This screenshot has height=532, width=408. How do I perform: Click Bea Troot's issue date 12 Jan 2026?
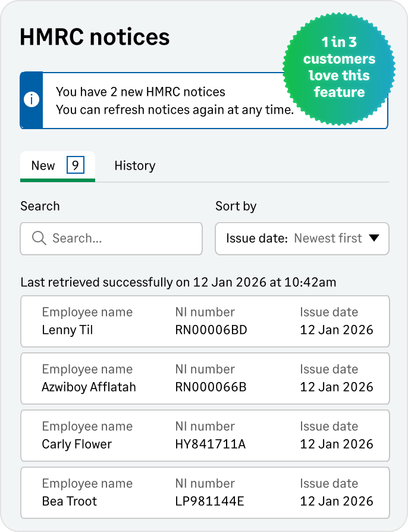(x=337, y=501)
